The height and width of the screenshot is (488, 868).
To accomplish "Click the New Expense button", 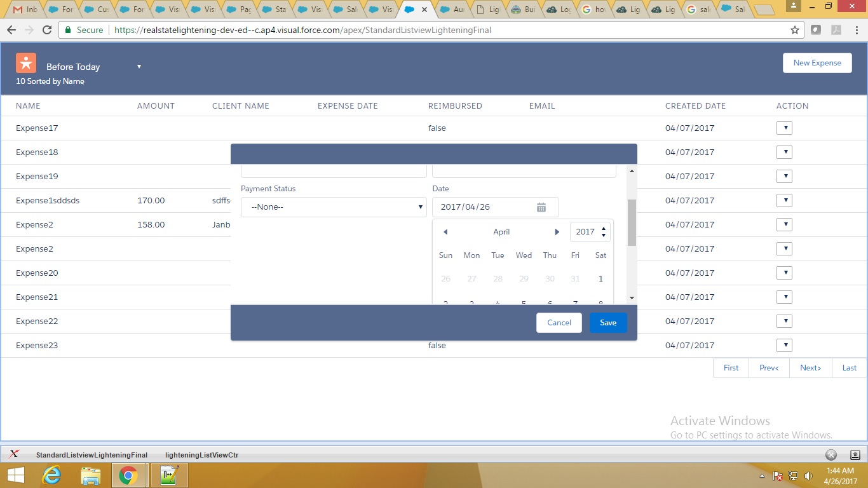I will coord(817,63).
